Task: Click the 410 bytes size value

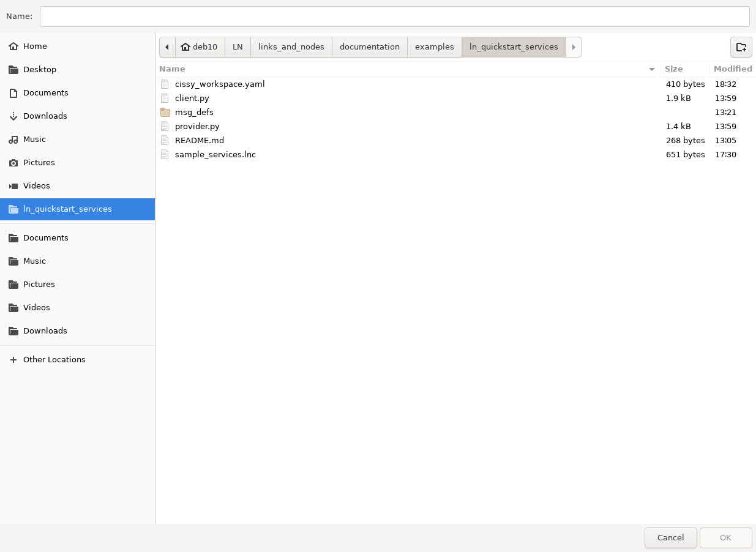Action: [686, 84]
